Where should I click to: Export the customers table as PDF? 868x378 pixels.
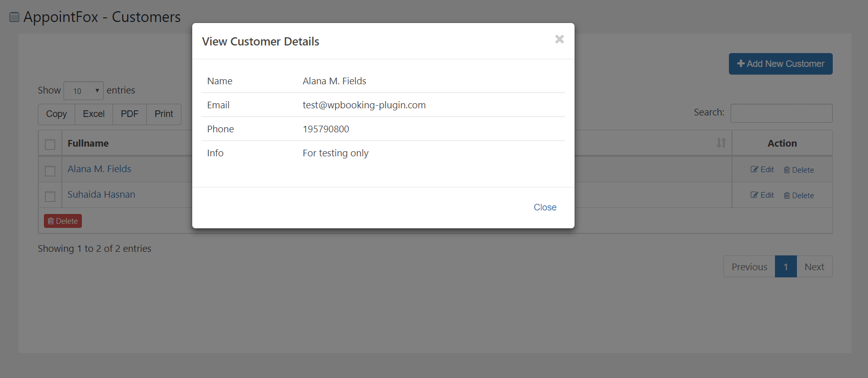pos(129,114)
